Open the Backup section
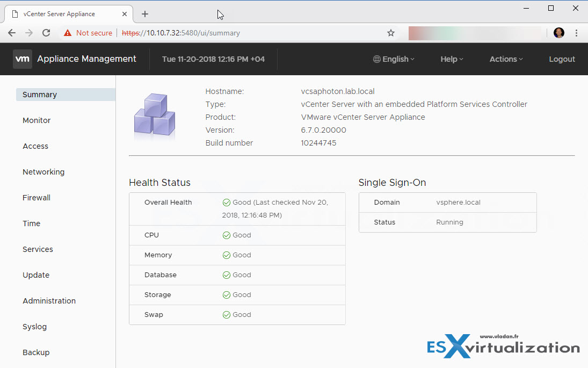588x368 pixels. click(36, 352)
